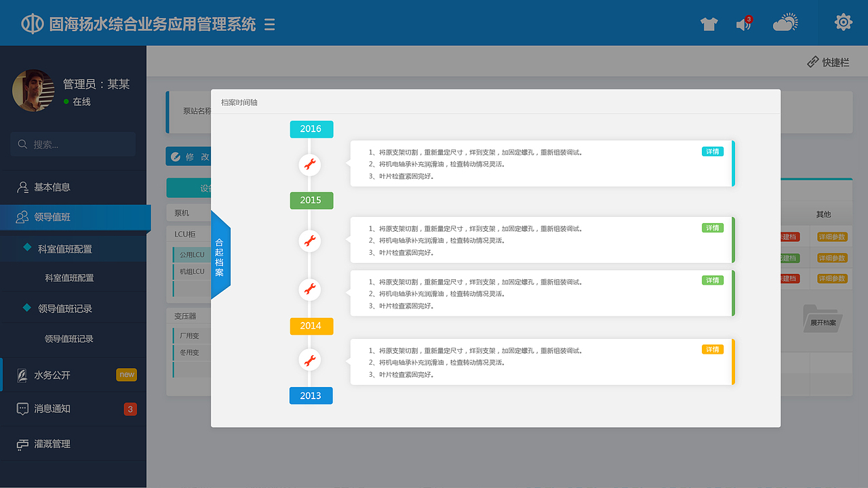
Task: Select the 泵机 row in background list
Action: point(189,213)
